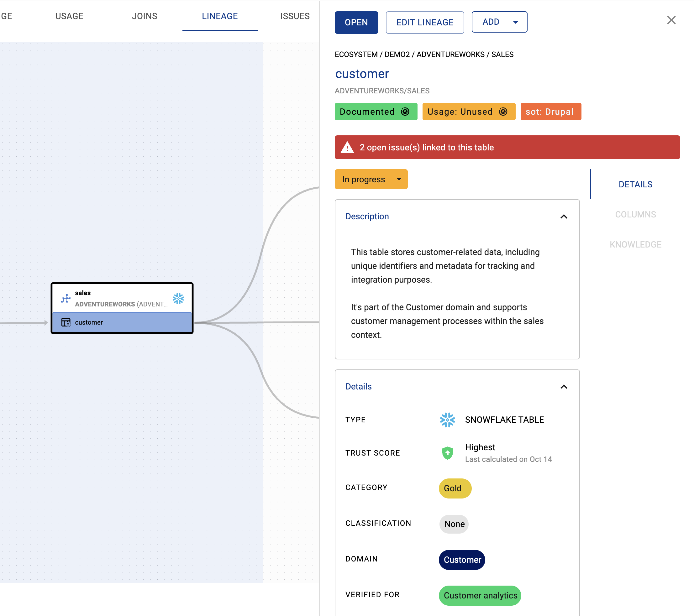This screenshot has width=694, height=616.
Task: Click the OPEN button
Action: 356,22
